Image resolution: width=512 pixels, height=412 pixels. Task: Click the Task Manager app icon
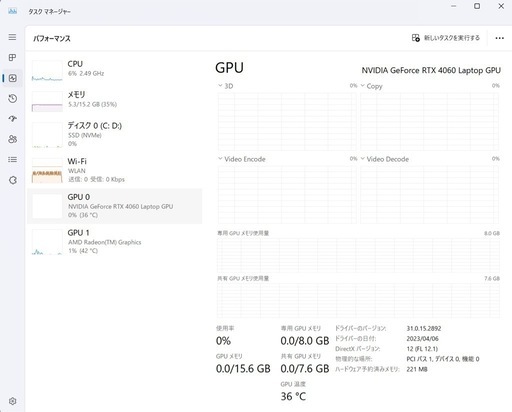(12, 11)
